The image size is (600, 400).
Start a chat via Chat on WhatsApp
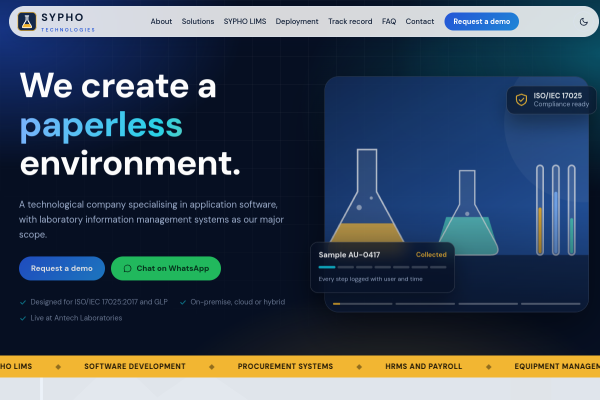166,268
